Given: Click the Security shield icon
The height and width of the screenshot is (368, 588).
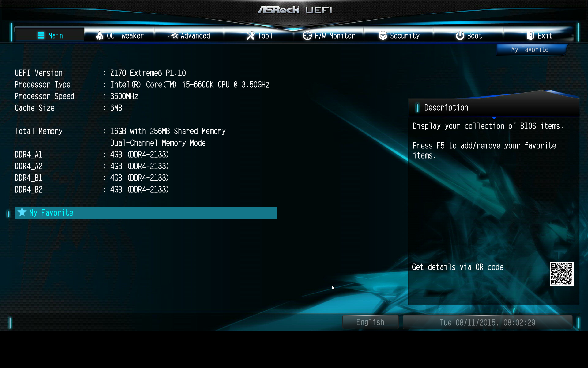Looking at the screenshot, I should click(x=383, y=36).
